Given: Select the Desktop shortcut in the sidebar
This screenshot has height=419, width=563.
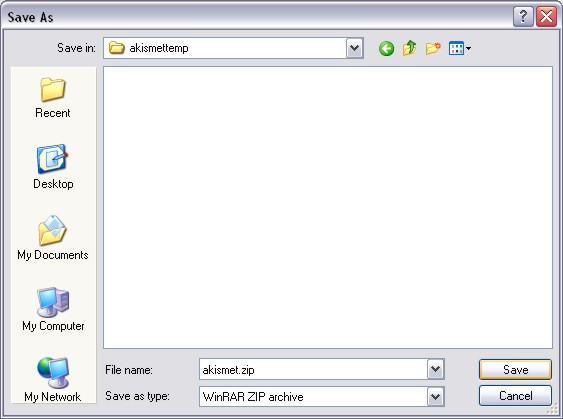Looking at the screenshot, I should 53,167.
